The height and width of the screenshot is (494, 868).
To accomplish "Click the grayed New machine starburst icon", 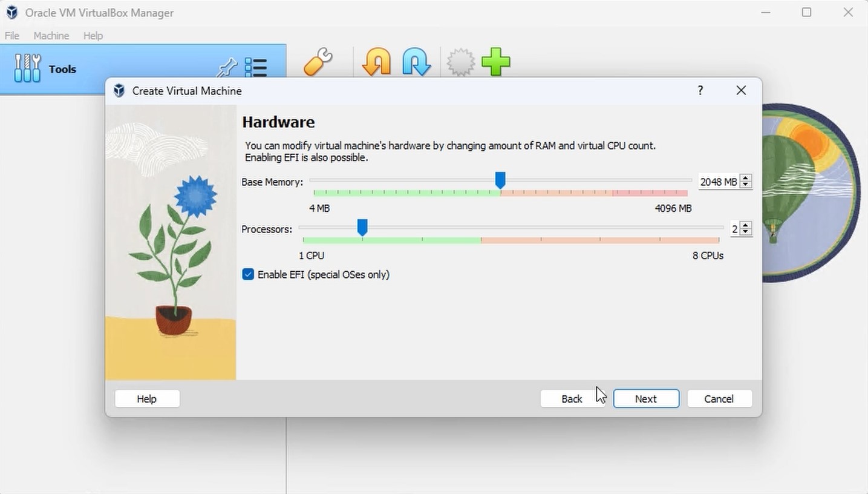I will click(460, 62).
